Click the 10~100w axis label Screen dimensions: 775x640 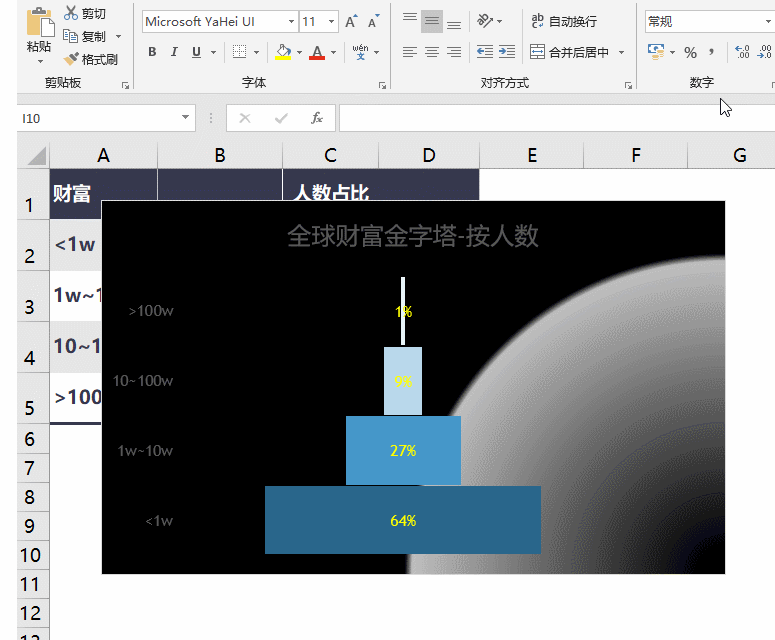(143, 381)
